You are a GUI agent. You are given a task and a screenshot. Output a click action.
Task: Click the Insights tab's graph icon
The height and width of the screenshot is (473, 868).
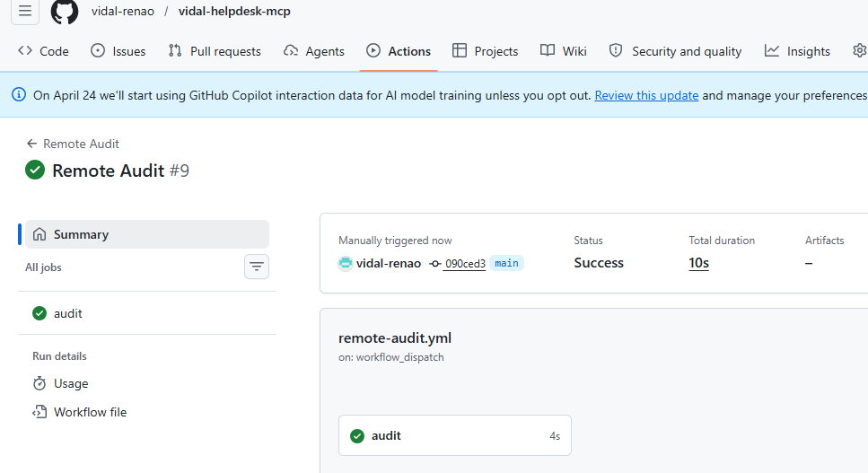click(x=772, y=50)
